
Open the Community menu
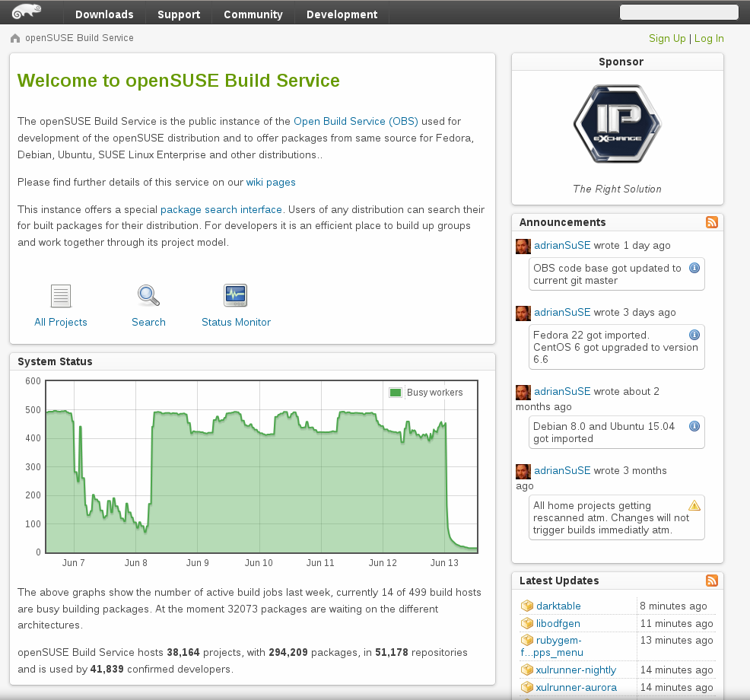253,14
